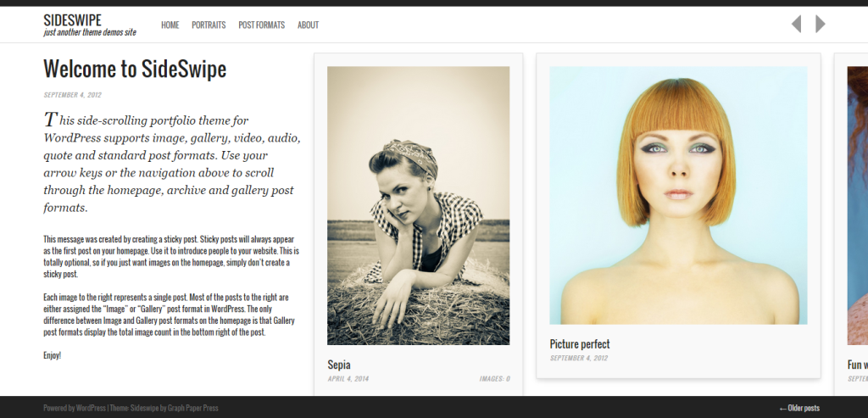Open the About page
Screen dimensions: 868x418
coord(308,25)
